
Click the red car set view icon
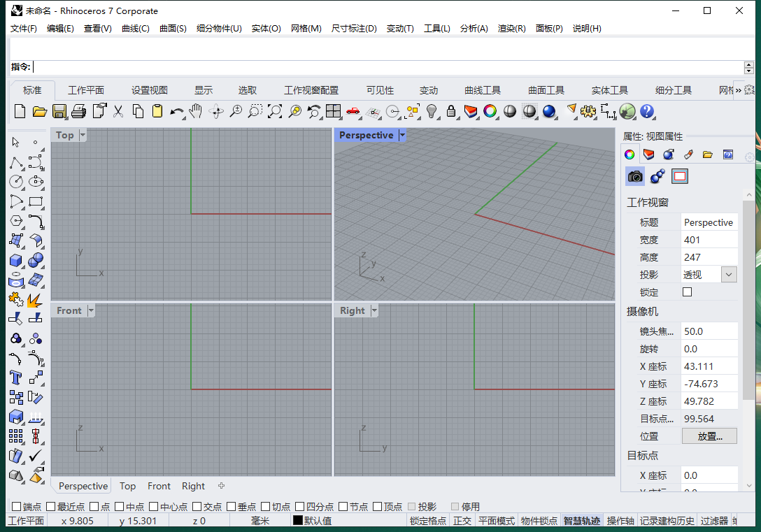click(353, 112)
